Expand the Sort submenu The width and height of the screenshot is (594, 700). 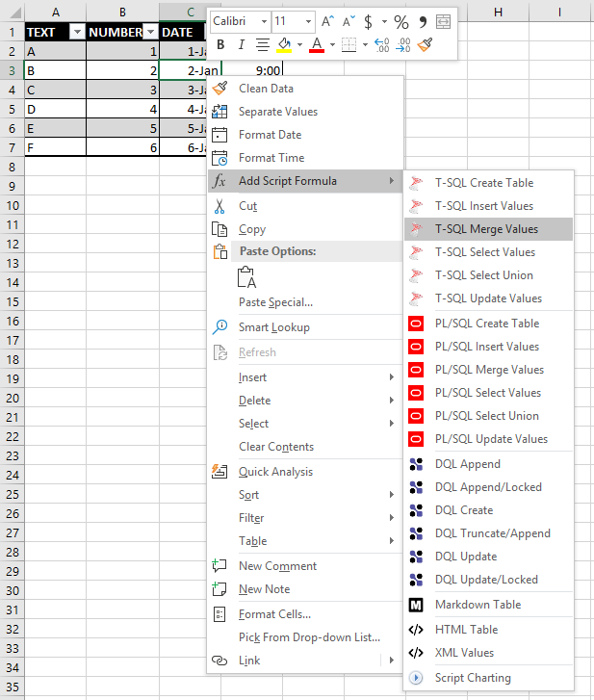click(x=305, y=495)
